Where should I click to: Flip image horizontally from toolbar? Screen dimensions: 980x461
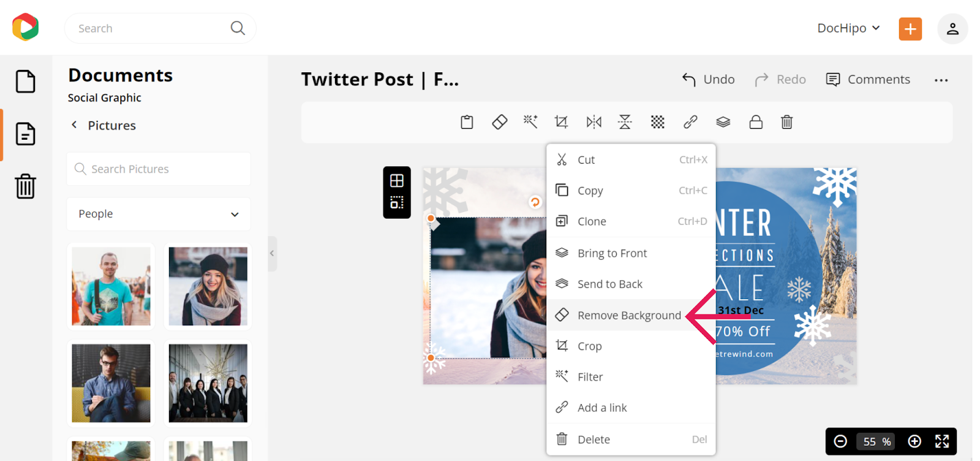tap(594, 122)
